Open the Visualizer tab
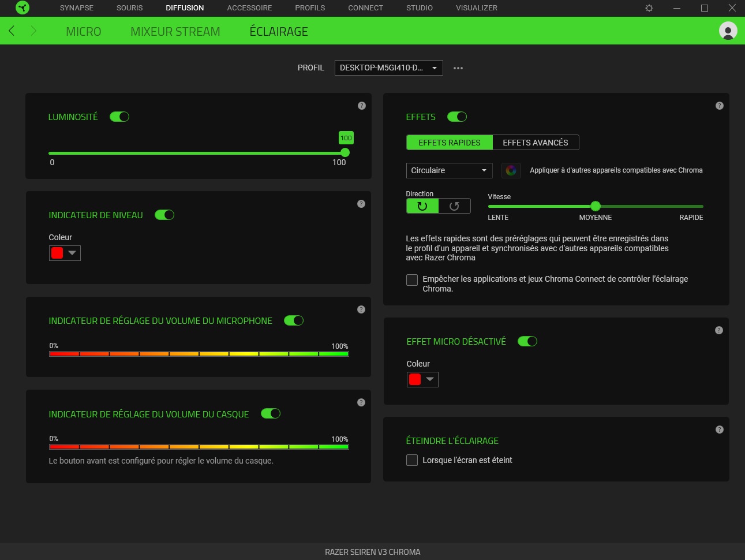The height and width of the screenshot is (560, 745). click(477, 8)
